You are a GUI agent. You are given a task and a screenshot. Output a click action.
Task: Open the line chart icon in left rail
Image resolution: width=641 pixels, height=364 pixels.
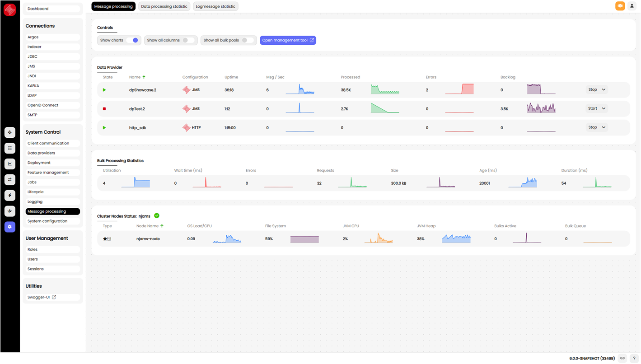(10, 164)
